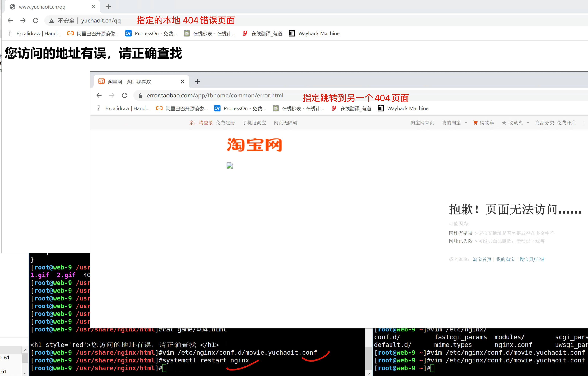
Task: Open the 在线翻译_有道 bookmark
Action: 266,33
